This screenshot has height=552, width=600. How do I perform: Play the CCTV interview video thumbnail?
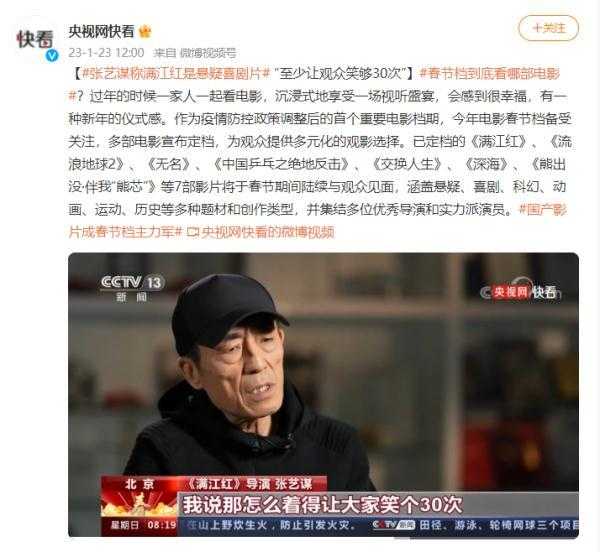pyautogui.click(x=323, y=395)
